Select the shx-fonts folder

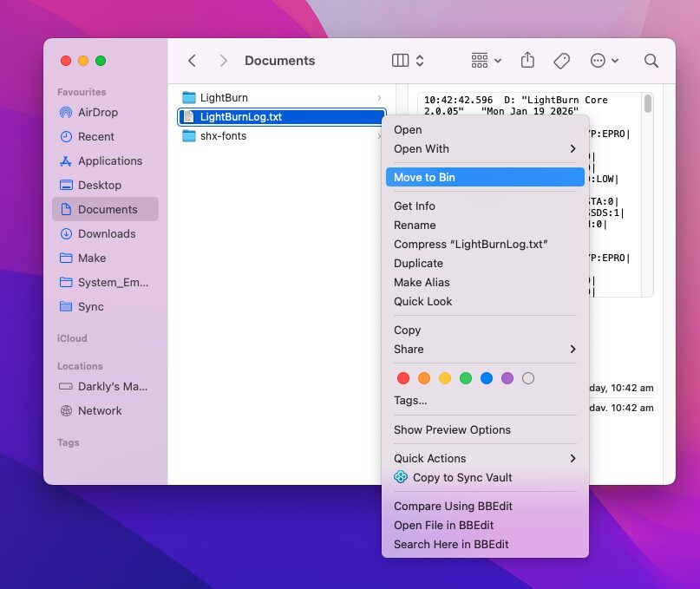(x=223, y=135)
